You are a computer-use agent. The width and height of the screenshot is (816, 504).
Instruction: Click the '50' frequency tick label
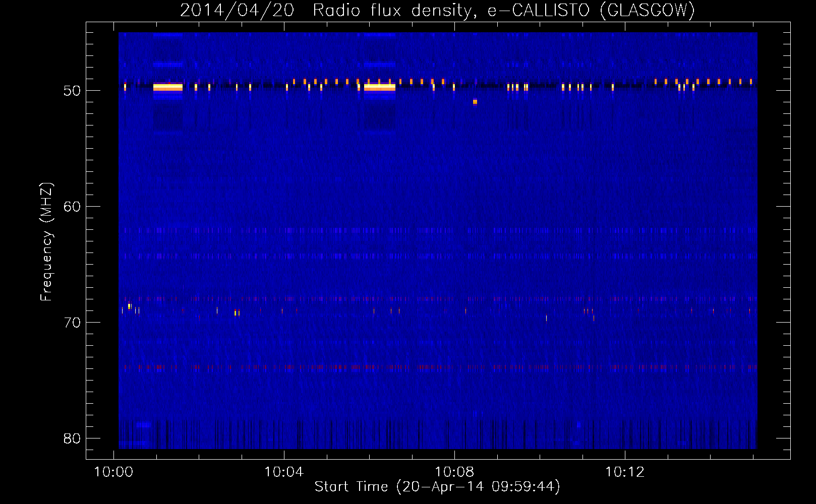[72, 91]
